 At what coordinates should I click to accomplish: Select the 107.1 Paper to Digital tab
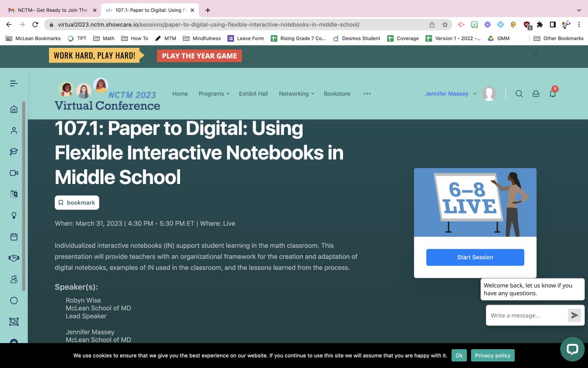[149, 10]
